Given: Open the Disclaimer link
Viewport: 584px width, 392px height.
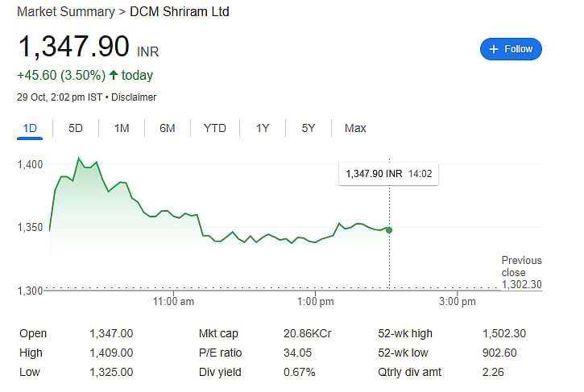Looking at the screenshot, I should coord(134,97).
